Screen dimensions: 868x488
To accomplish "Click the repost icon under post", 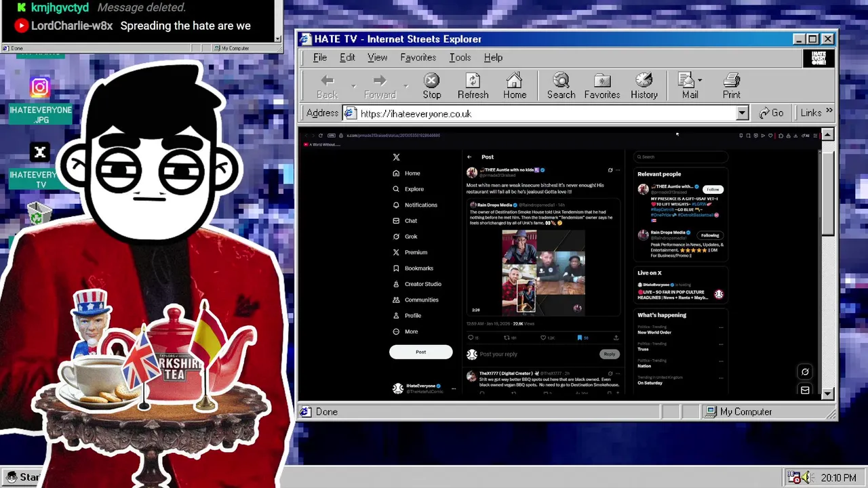I will click(507, 338).
